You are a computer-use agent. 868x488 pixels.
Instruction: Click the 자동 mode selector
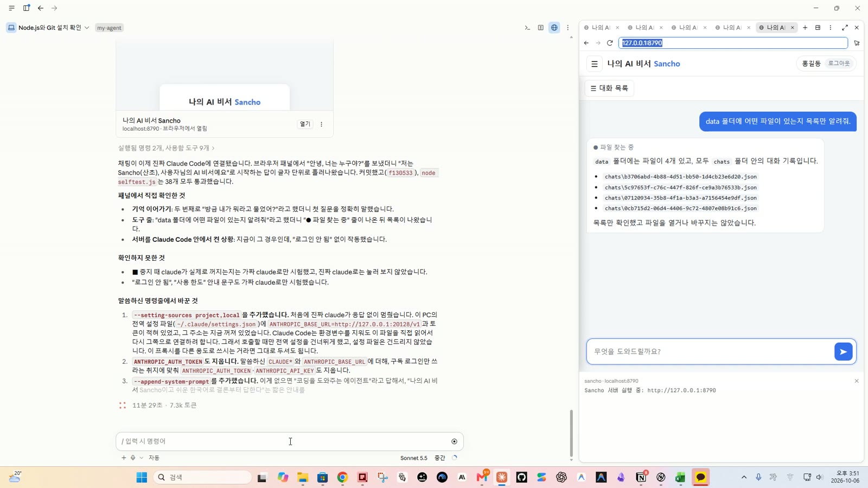click(154, 458)
